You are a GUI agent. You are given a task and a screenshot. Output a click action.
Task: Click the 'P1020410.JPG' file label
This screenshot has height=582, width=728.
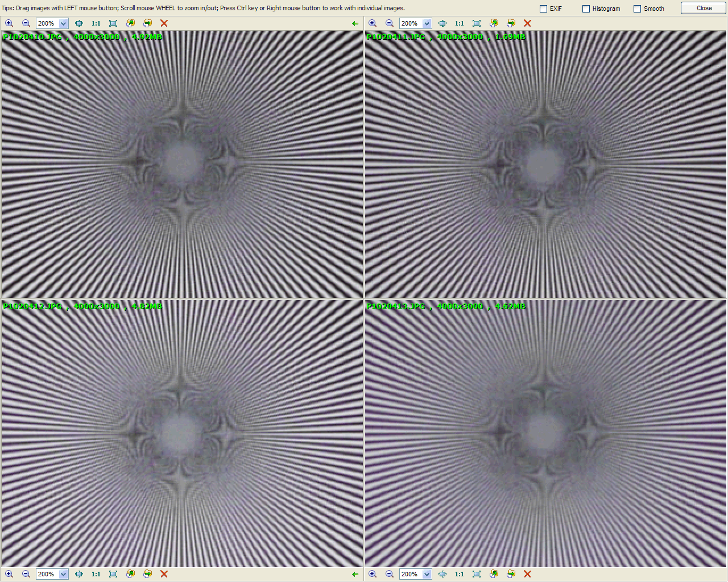click(x=32, y=36)
